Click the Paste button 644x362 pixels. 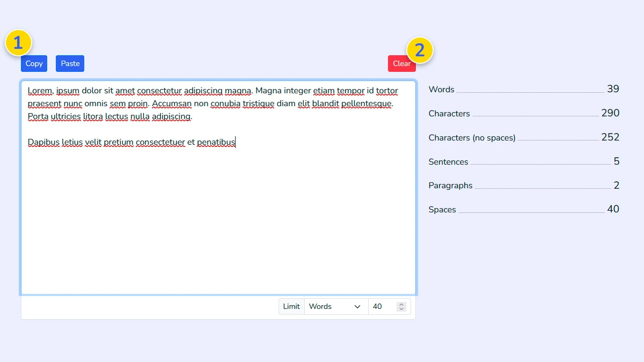[x=70, y=63]
